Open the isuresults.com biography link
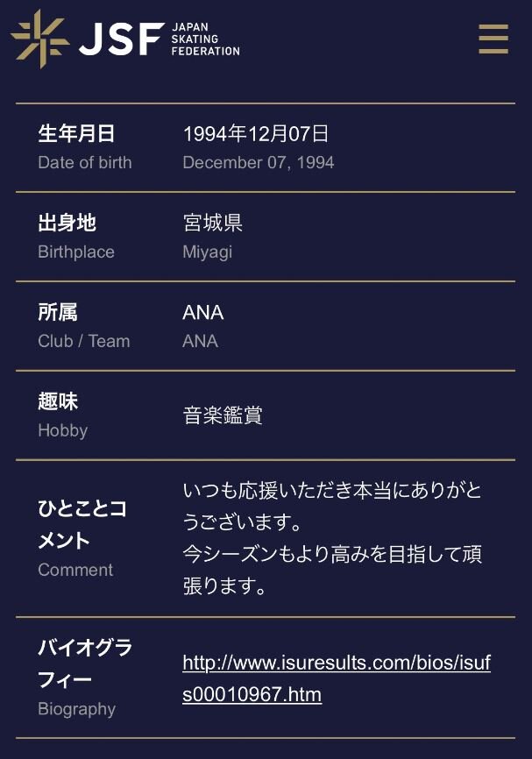This screenshot has height=759, width=532. tap(337, 678)
